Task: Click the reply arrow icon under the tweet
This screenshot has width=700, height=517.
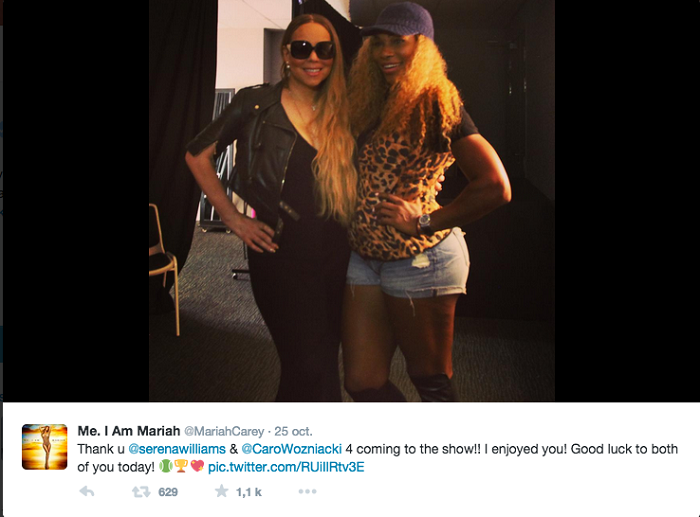Action: [x=87, y=492]
